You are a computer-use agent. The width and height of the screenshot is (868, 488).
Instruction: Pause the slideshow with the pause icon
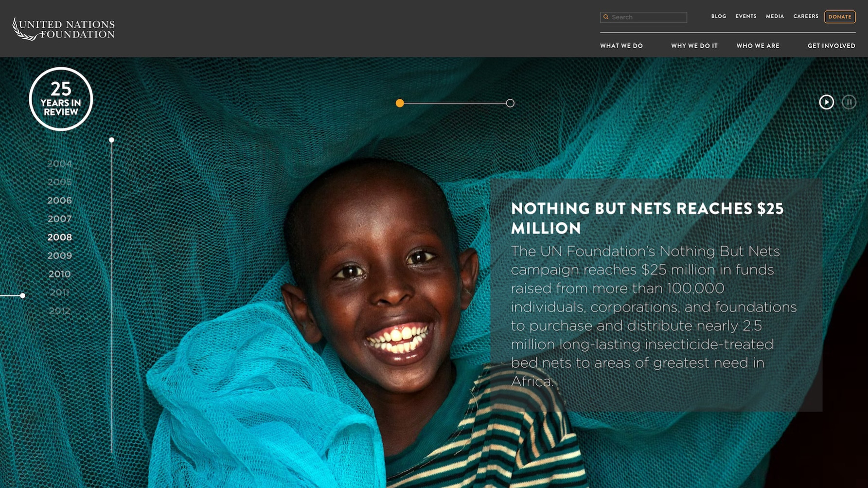[x=849, y=102]
